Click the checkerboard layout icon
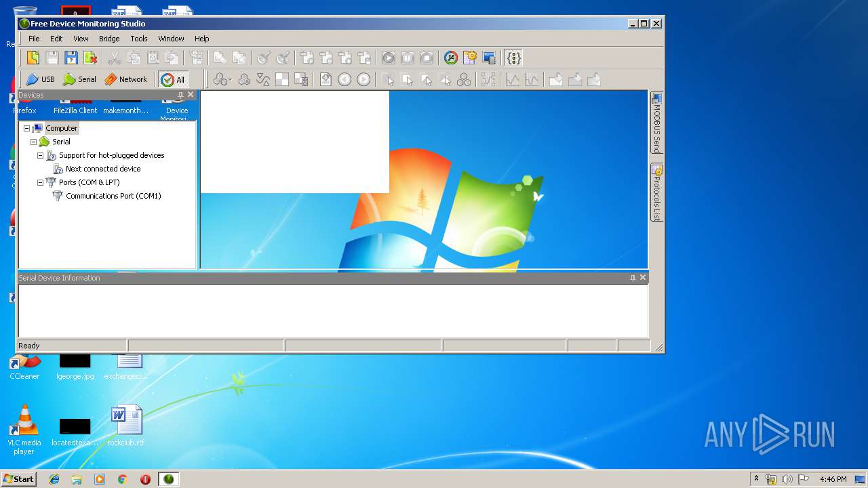Image resolution: width=868 pixels, height=488 pixels. click(282, 79)
